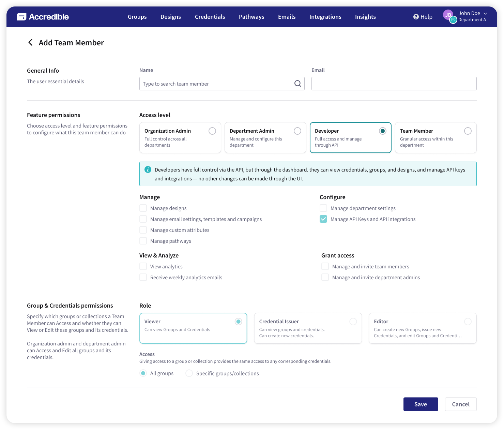Choose the Developer access level radio

(383, 131)
